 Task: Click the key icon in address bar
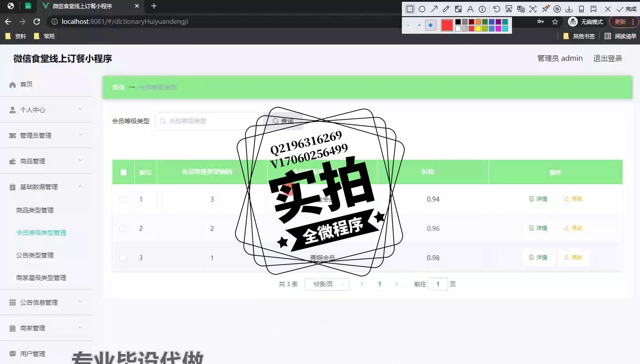(x=540, y=22)
